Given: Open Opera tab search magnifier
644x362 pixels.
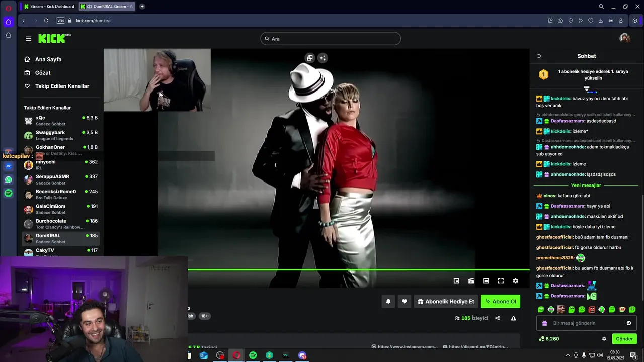Looking at the screenshot, I should coord(601,7).
